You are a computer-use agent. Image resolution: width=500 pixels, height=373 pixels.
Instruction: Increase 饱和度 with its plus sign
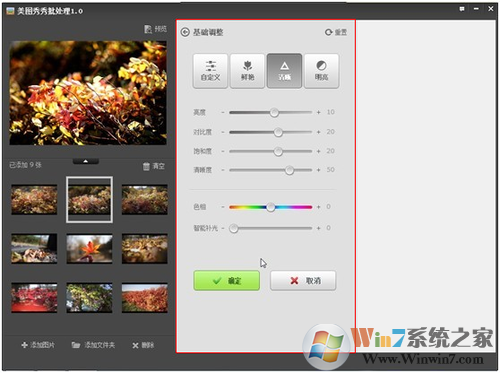[319, 151]
